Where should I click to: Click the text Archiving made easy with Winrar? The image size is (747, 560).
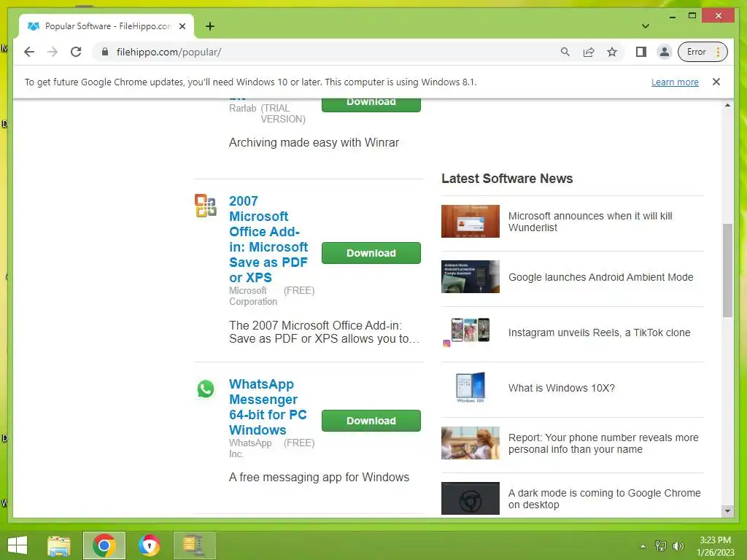pos(314,142)
